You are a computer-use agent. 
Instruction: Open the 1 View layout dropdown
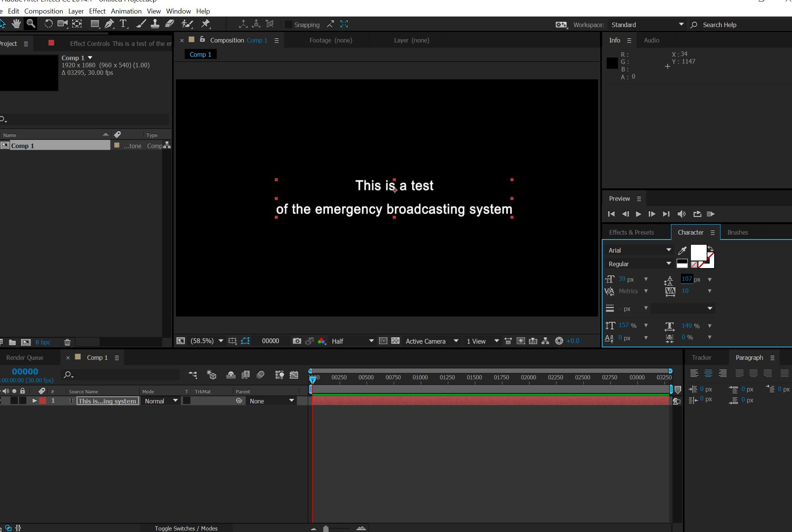[x=483, y=341]
